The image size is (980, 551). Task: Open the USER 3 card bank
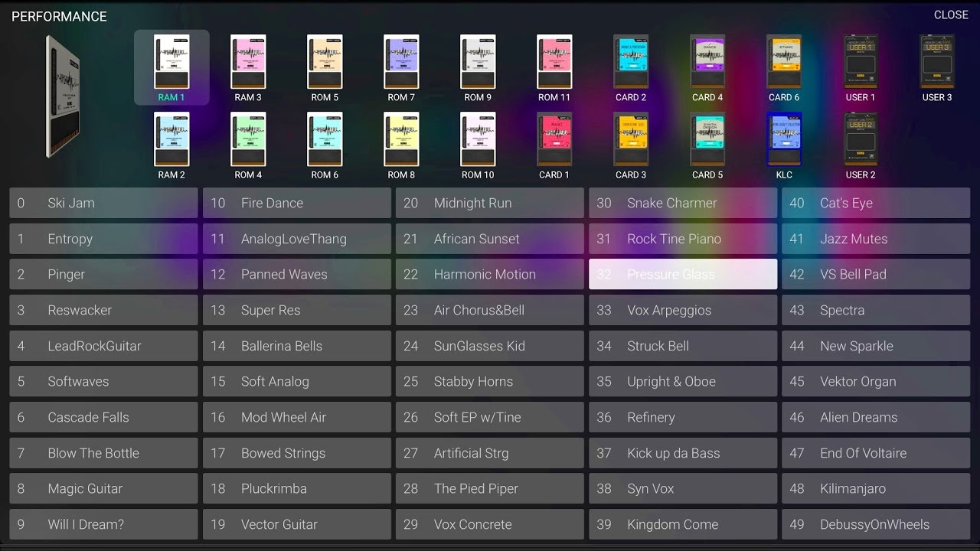[x=937, y=62]
